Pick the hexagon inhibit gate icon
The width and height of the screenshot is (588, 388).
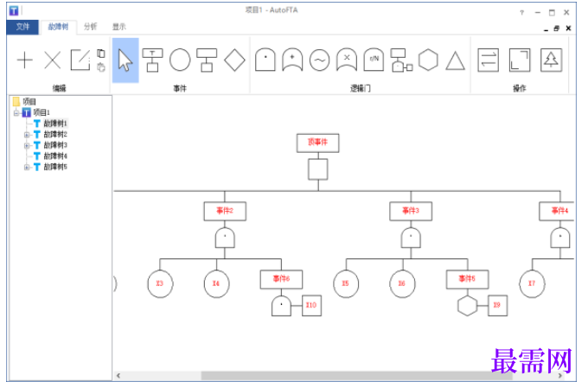(x=428, y=60)
